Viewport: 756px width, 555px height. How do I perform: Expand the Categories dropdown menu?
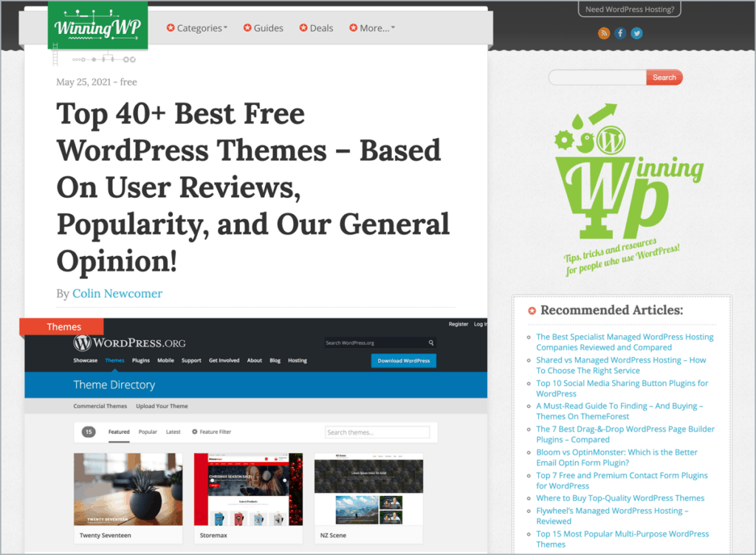[x=197, y=28]
